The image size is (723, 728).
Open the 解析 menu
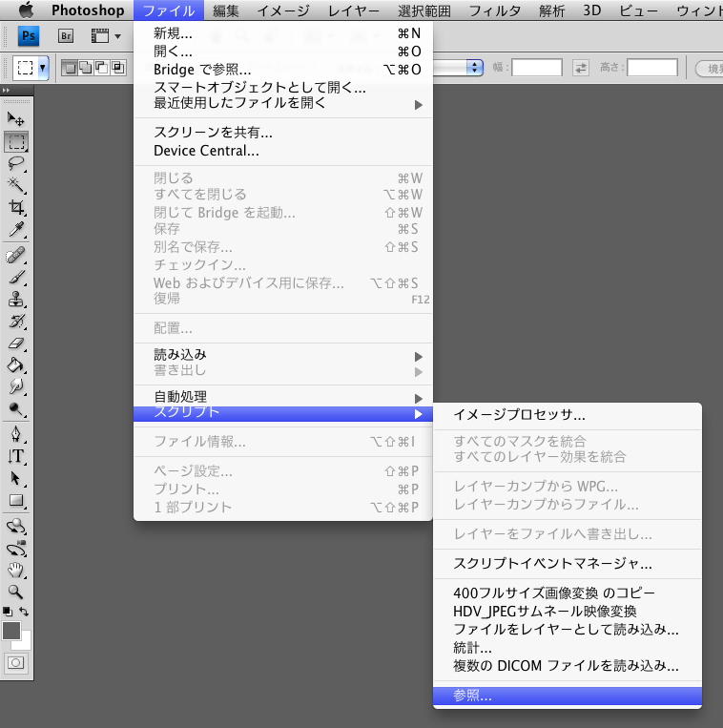[x=551, y=10]
